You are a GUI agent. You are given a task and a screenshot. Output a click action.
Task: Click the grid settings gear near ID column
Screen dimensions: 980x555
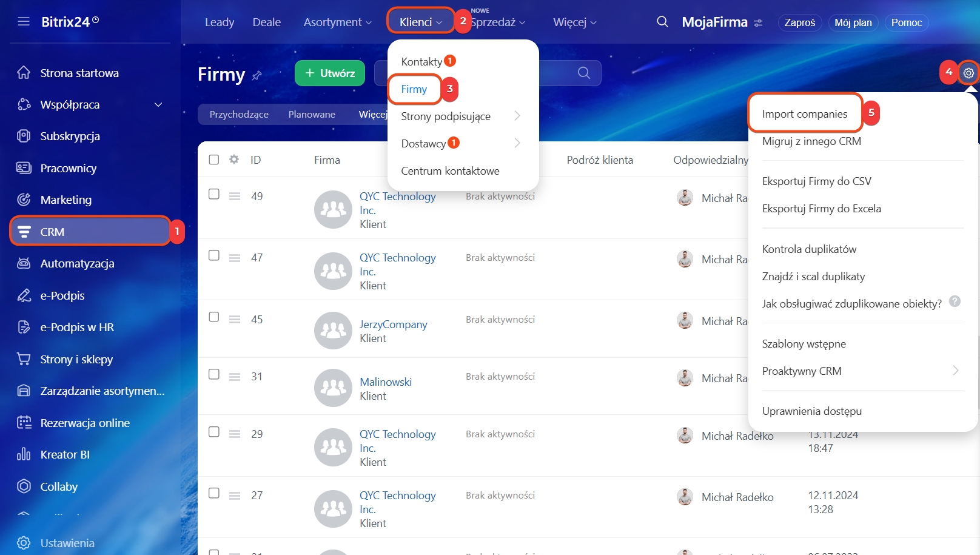click(x=234, y=160)
